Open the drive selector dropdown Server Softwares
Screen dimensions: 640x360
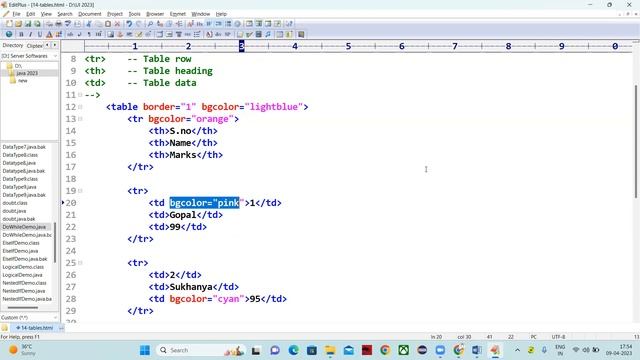[29, 56]
